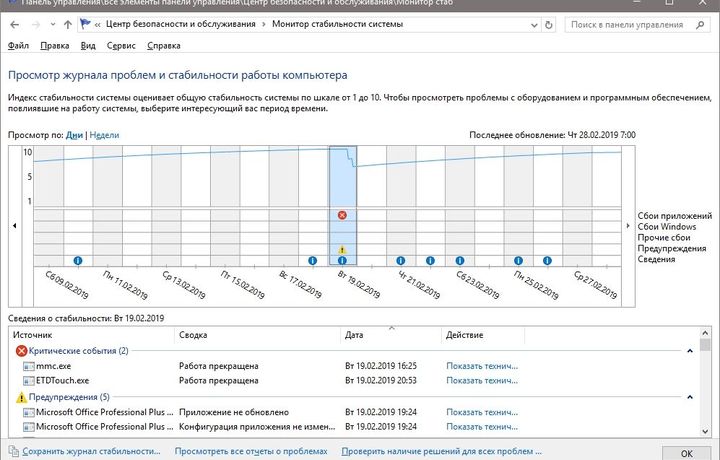
Task: Select yellow warning icon on 19.02
Action: click(x=342, y=250)
